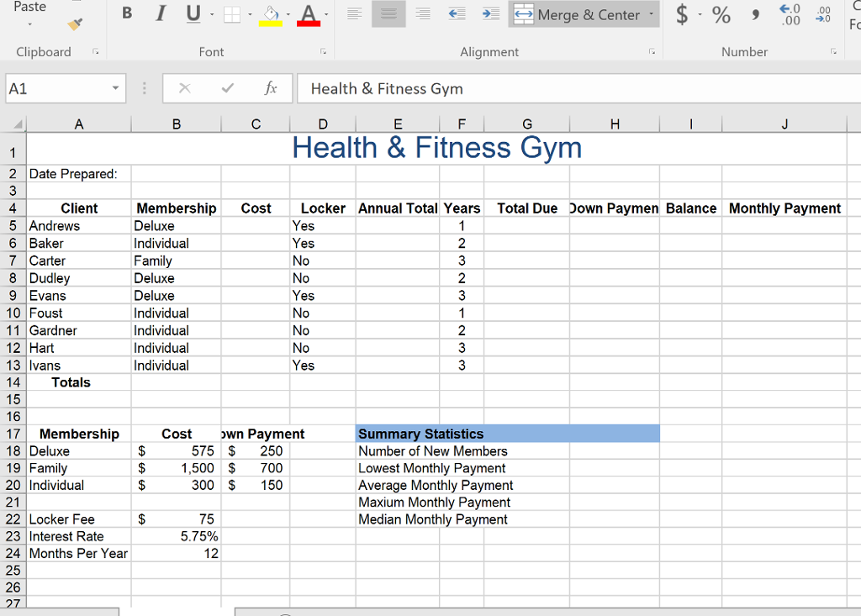861x616 pixels.
Task: Select Gardner client cell
Action: pos(79,330)
